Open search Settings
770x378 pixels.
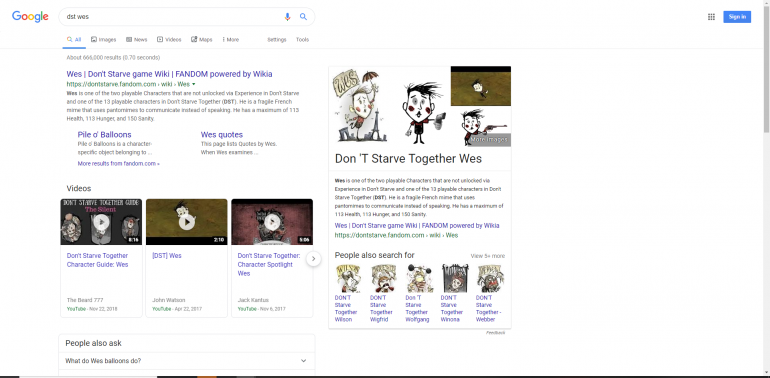[x=276, y=40]
